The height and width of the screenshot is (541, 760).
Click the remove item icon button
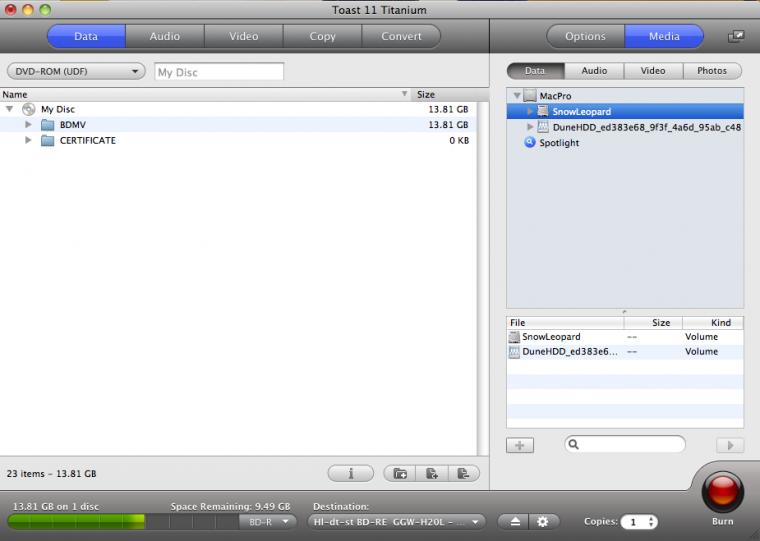pyautogui.click(x=463, y=474)
